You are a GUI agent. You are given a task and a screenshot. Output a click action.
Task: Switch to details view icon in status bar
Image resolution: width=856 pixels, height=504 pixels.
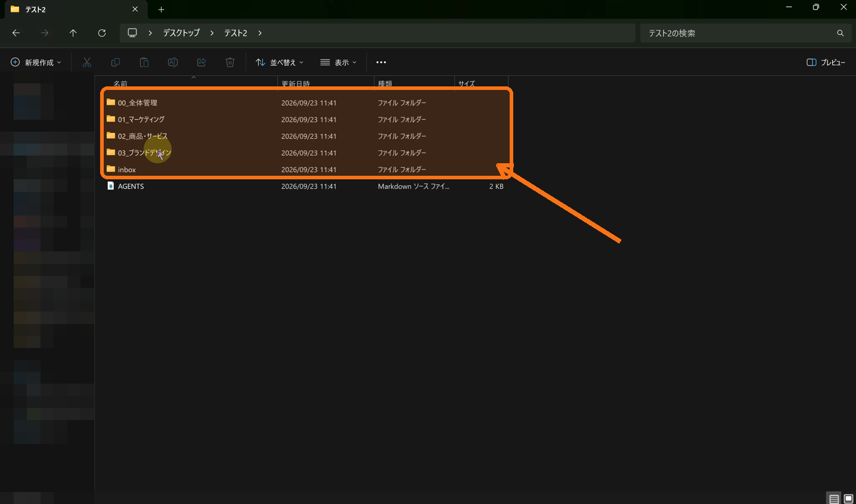834,499
